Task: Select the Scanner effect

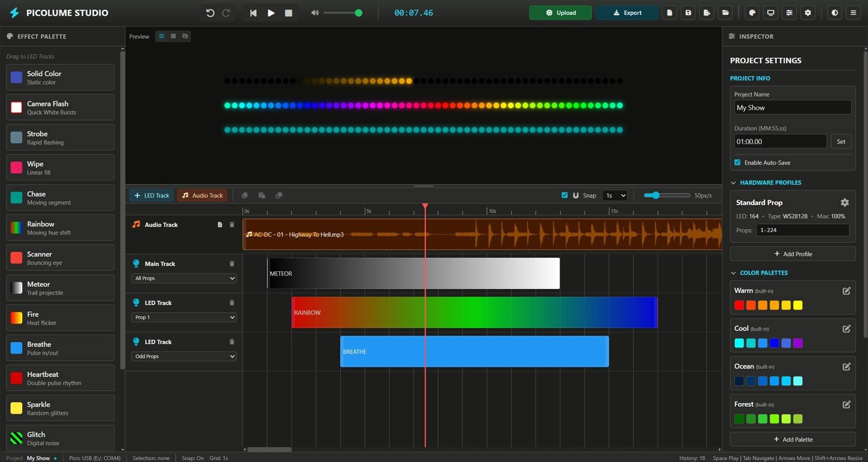Action: tap(60, 258)
